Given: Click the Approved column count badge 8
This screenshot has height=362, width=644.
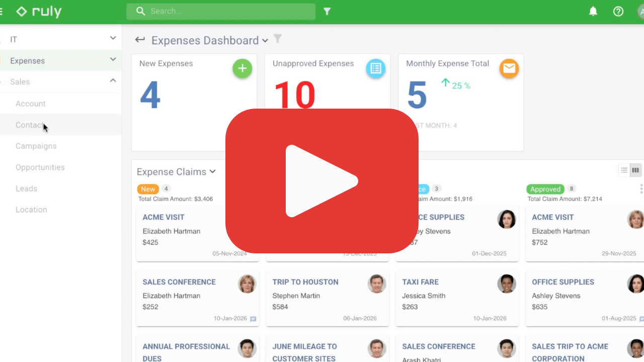Looking at the screenshot, I should click(x=572, y=189).
